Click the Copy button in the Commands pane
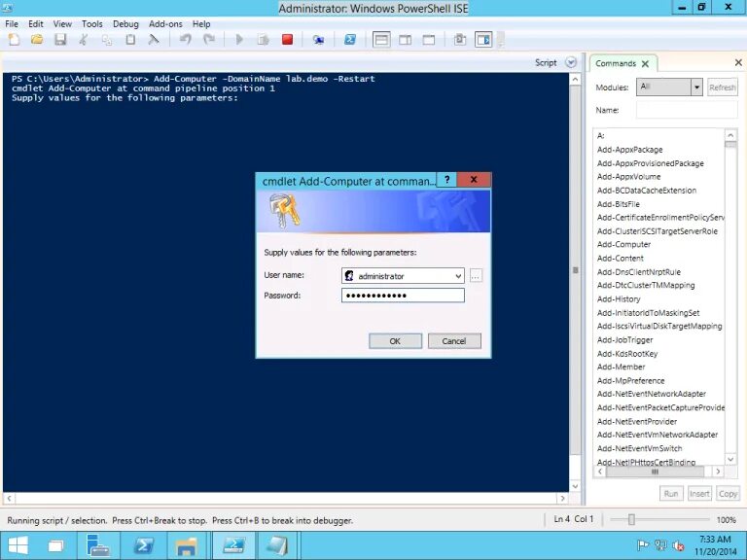Screen dimensions: 747x560 [728, 493]
